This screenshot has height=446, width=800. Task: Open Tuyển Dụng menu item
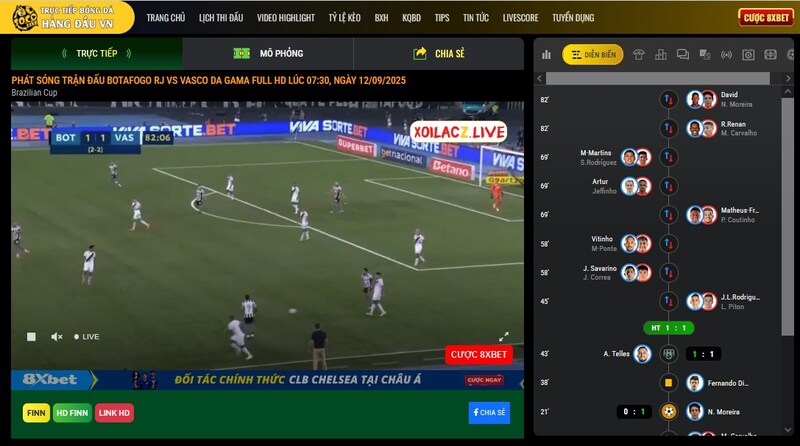point(573,18)
